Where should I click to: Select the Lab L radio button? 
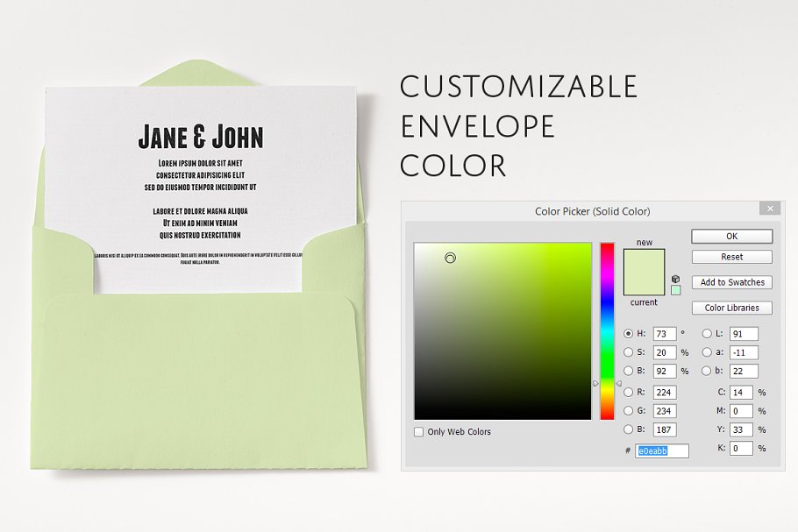click(707, 334)
